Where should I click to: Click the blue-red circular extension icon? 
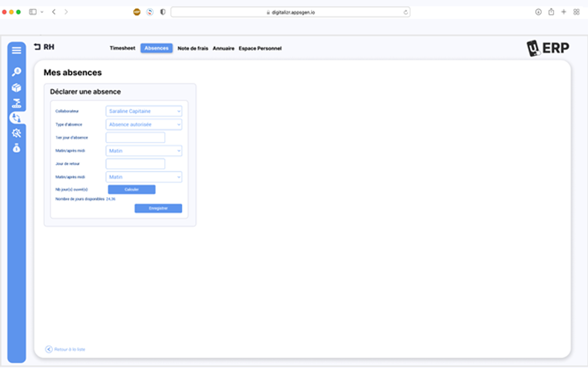pos(150,12)
